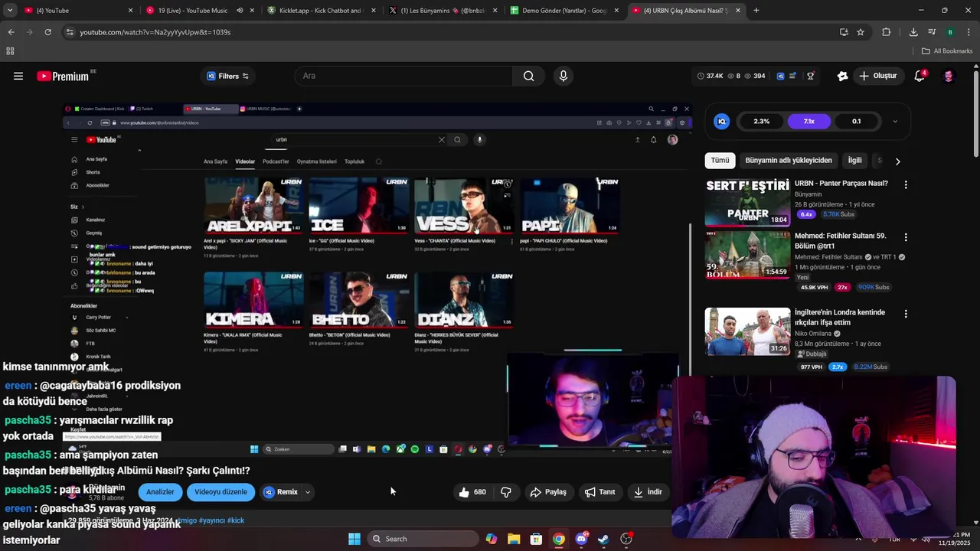Open the vidIQ trophy icon
The image size is (980, 551).
pos(811,76)
